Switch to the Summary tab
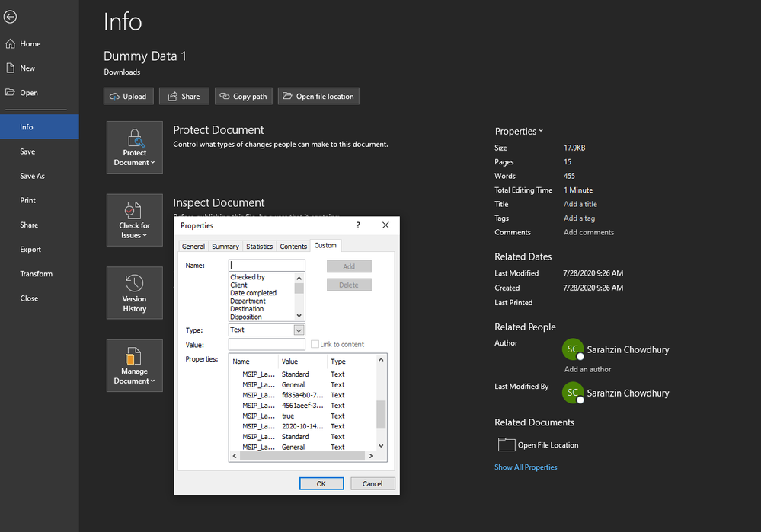This screenshot has width=761, height=532. (225, 247)
